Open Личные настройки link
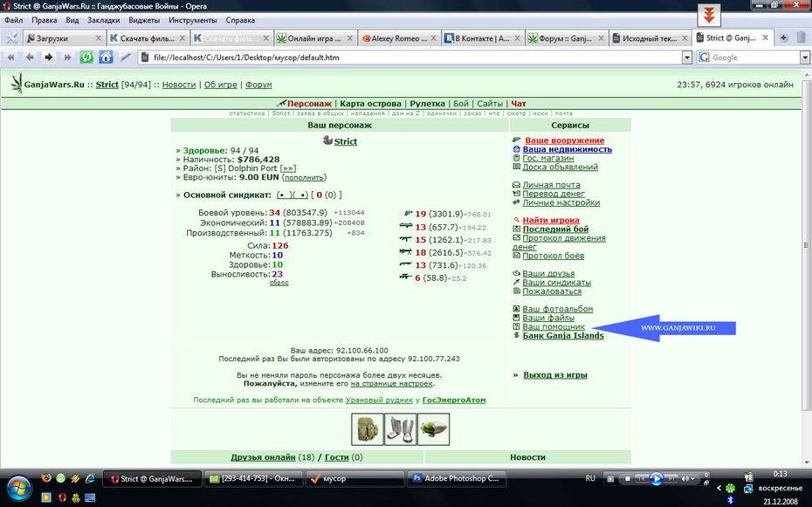812x507 pixels. 561,202
